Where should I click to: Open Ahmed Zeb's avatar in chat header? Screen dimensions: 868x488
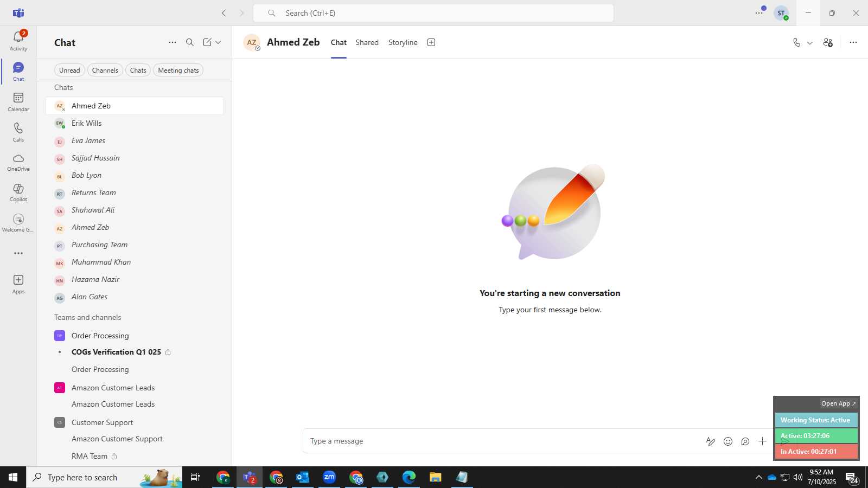coord(252,42)
